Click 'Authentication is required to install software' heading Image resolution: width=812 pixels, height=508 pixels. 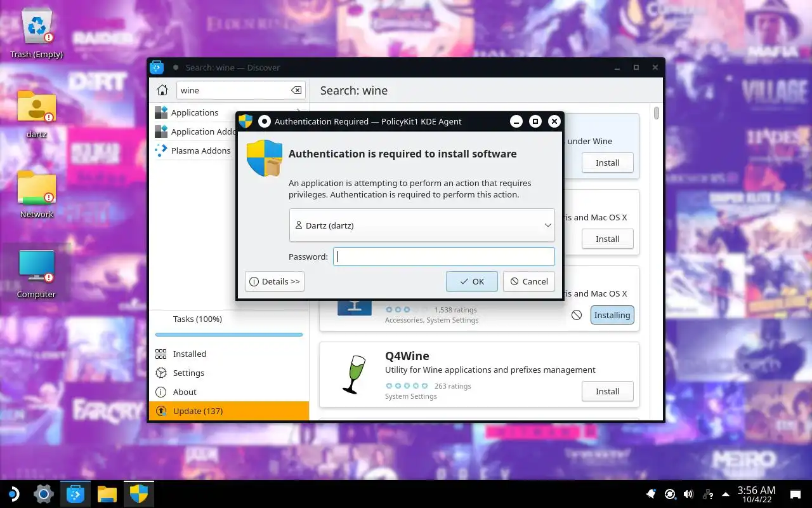403,154
